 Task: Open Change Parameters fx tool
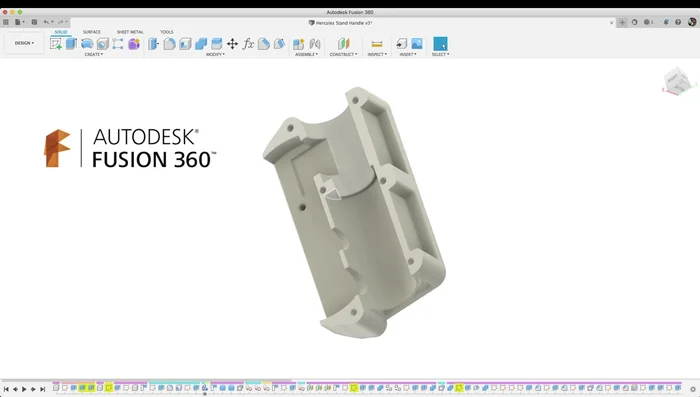(x=248, y=44)
